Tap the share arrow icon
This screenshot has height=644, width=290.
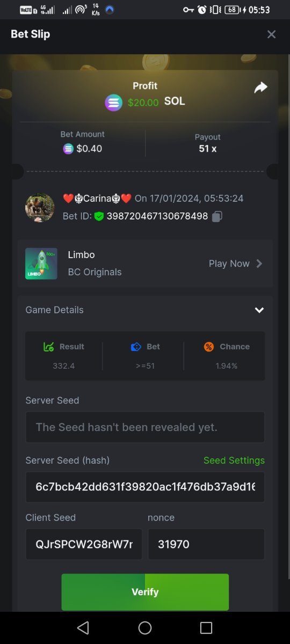point(260,87)
